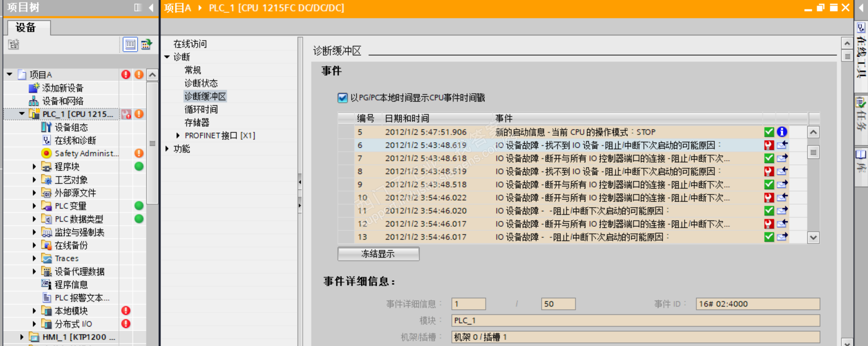Click the 程序信息 icon in the tree
Screen dimensions: 868x346
coord(47,284)
